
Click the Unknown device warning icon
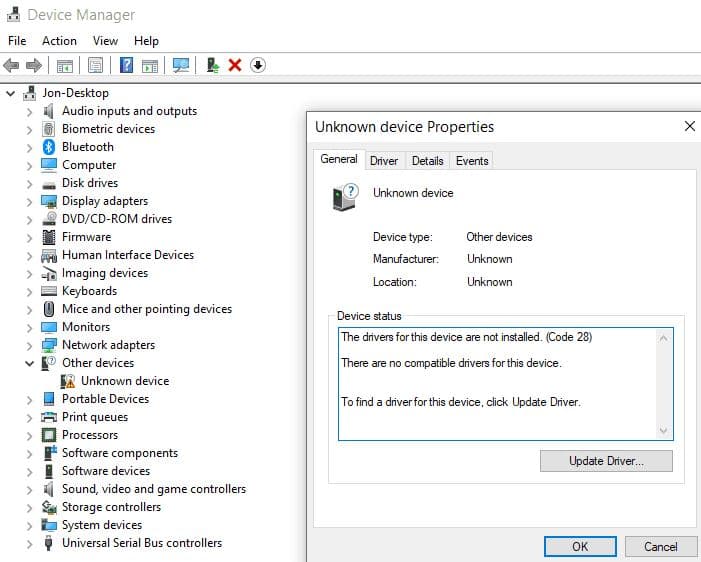point(68,381)
